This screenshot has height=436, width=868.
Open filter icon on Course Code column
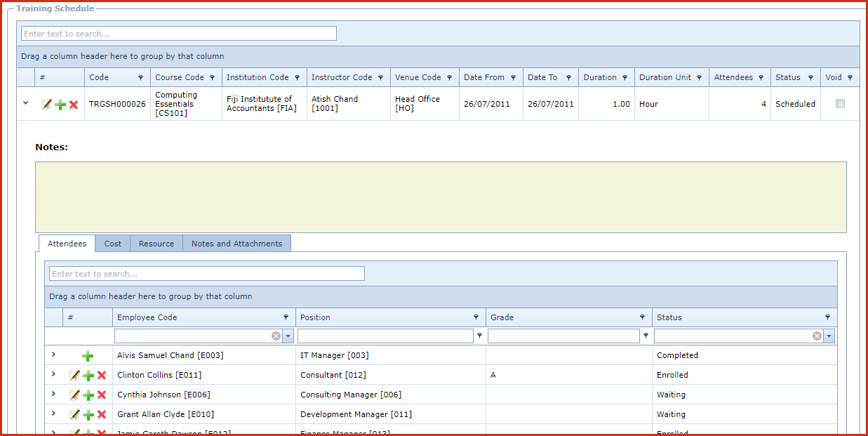click(x=213, y=78)
